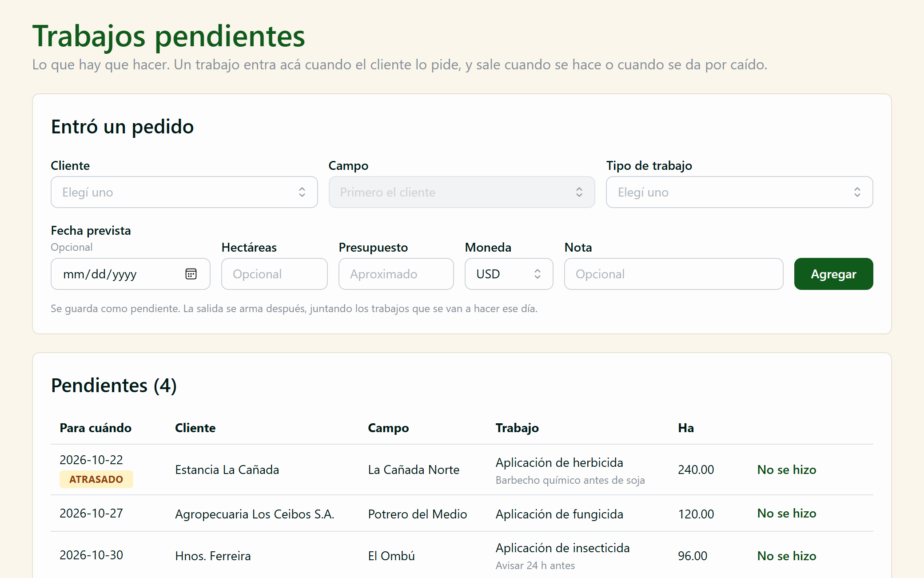
Task: Click the ATRASADO badge
Action: point(96,479)
